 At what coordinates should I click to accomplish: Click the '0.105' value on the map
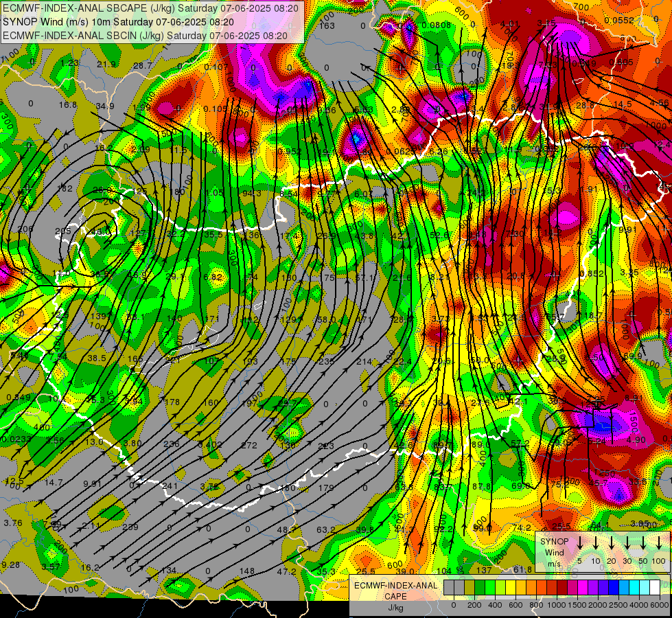tap(216, 109)
